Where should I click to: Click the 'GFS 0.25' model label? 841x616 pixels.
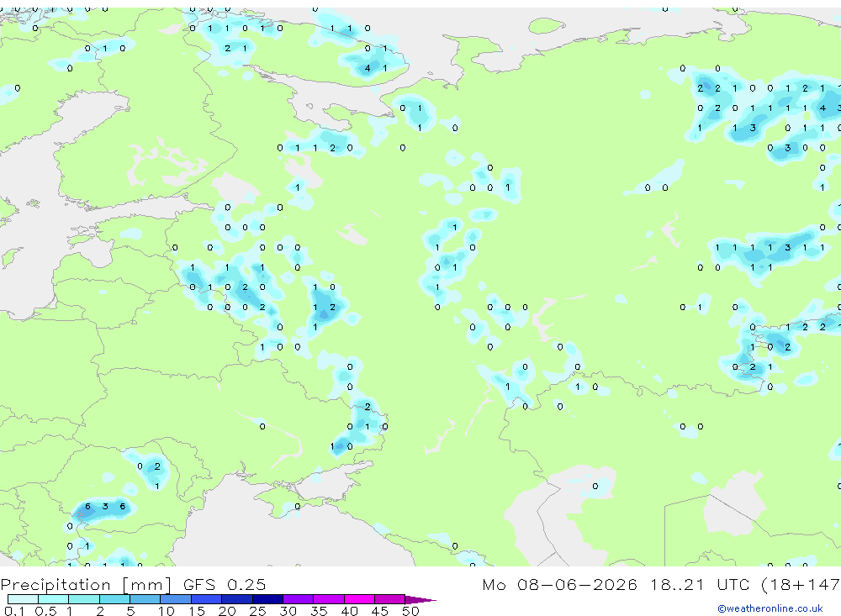coord(225,584)
